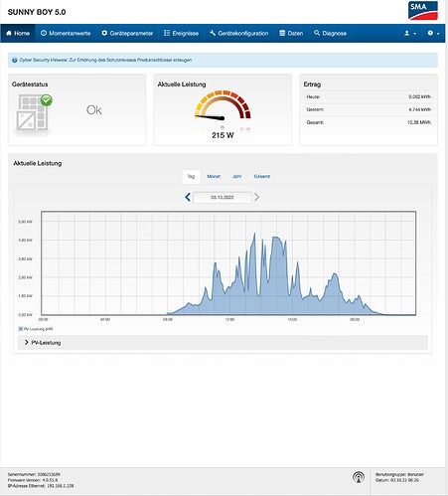
Task: Click the Cyber Security Hinweis link
Action: 105,60
